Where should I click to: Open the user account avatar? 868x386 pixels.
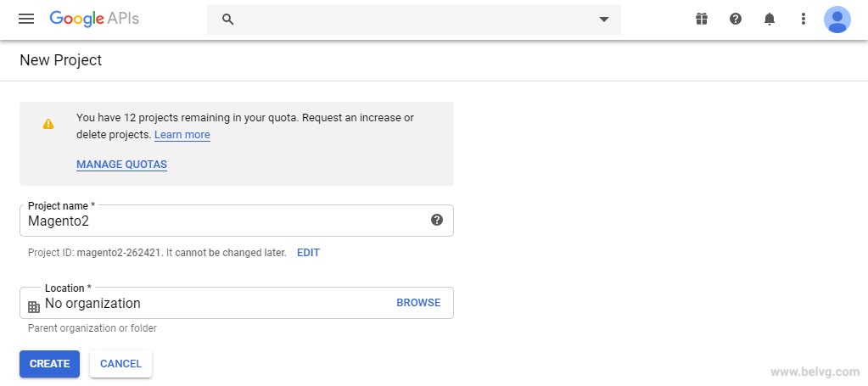click(837, 20)
